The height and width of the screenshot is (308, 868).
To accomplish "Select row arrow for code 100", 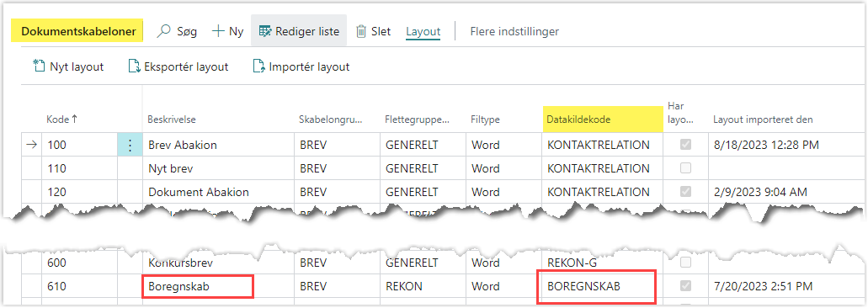I will pos(31,145).
